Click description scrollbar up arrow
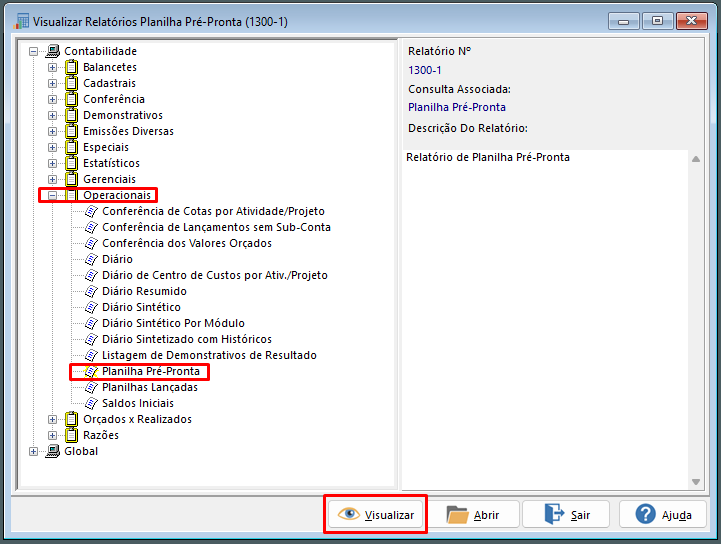The width and height of the screenshot is (721, 544). tap(696, 159)
